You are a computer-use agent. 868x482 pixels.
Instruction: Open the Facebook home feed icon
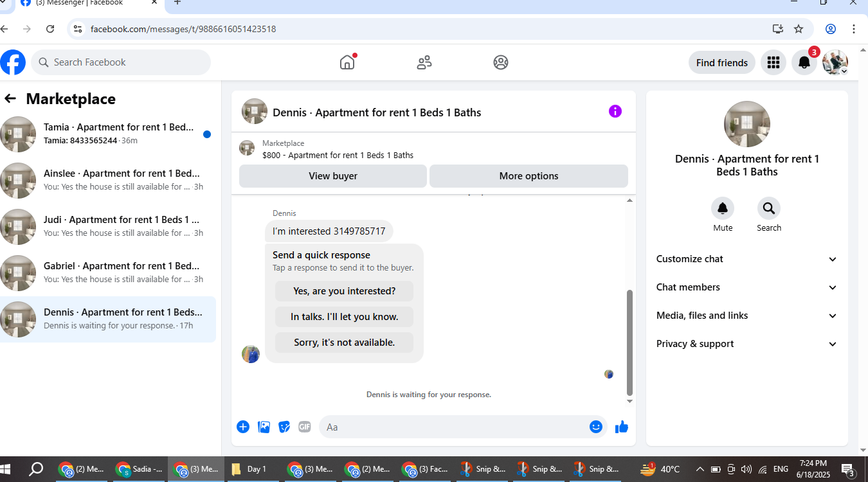(x=347, y=62)
